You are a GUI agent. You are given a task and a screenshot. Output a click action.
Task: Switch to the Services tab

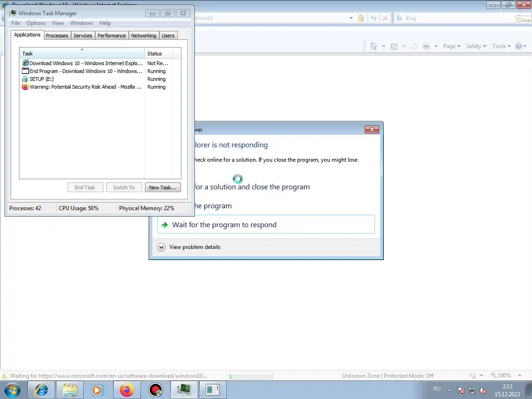pyautogui.click(x=83, y=36)
